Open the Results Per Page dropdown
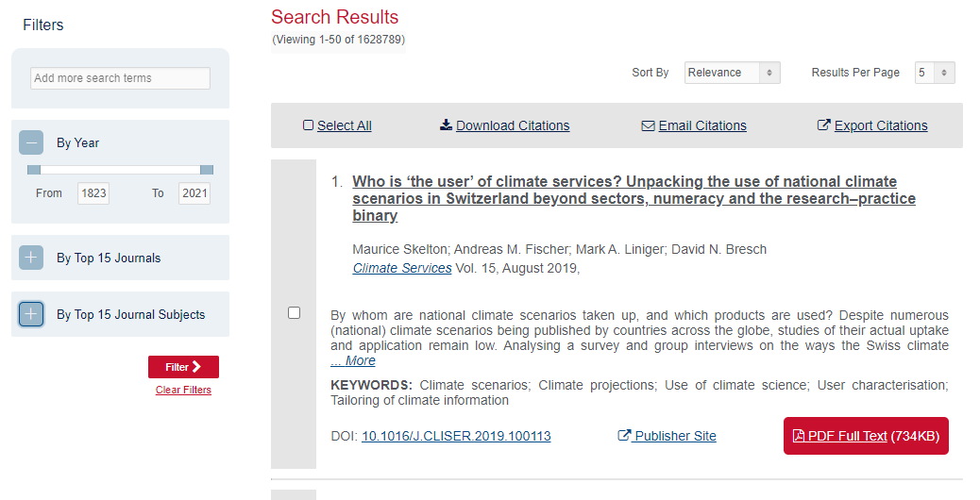 click(x=935, y=73)
